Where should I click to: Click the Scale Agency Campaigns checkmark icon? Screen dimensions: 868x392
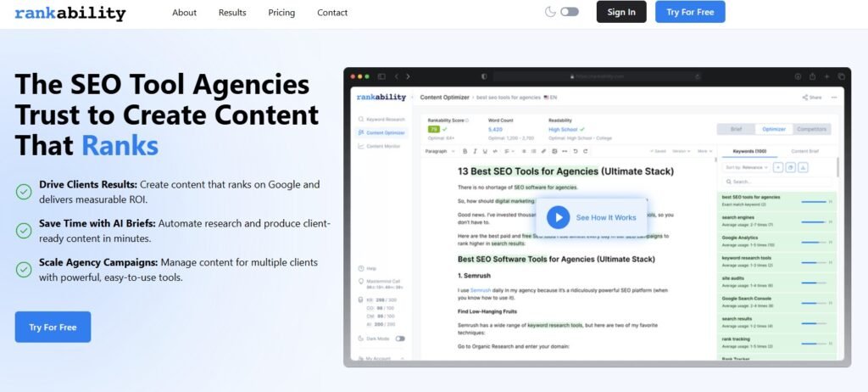pos(23,270)
